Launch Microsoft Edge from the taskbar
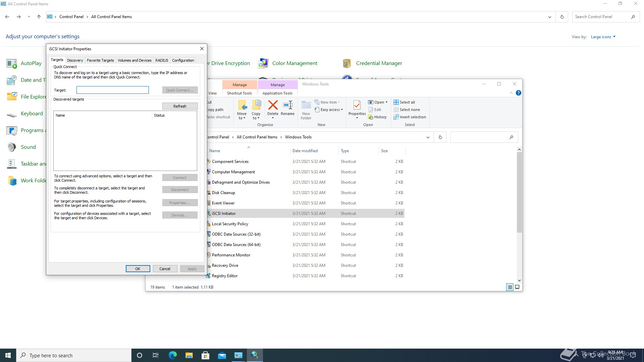Screen dimensions: 644x362 coord(172,355)
